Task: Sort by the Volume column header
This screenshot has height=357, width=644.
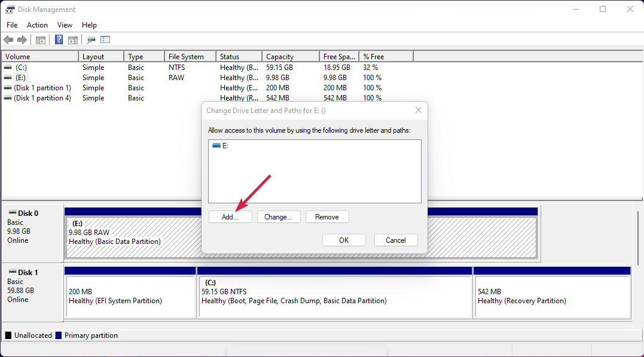Action: point(40,57)
